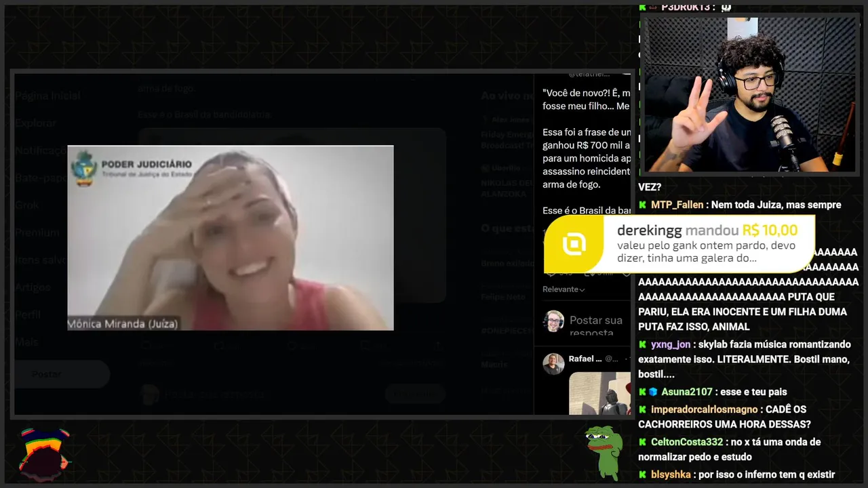
Task: Click the Postar sua resposta reply field
Action: tap(596, 325)
